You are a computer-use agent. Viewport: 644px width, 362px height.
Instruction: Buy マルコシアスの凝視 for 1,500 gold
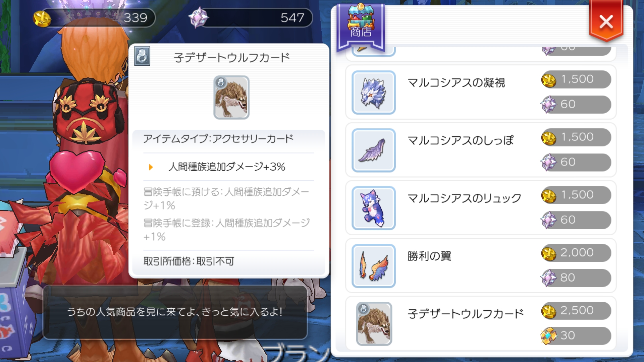pos(576,79)
